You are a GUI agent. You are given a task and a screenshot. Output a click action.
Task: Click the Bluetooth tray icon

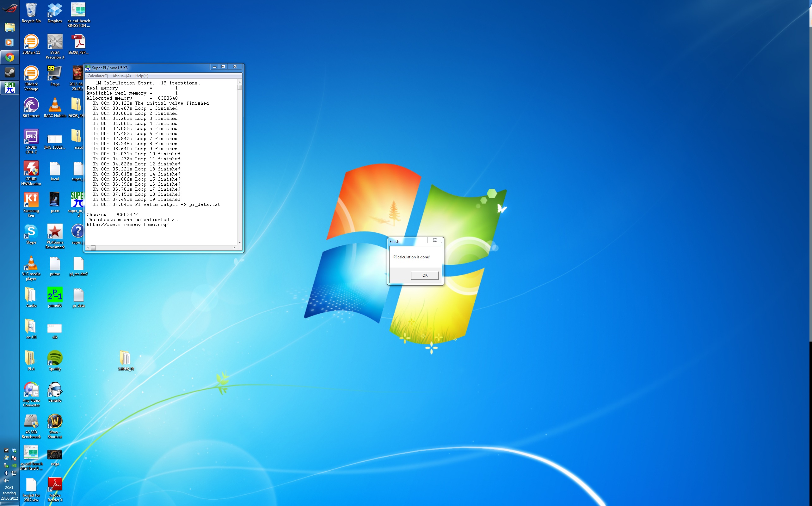coord(6,473)
